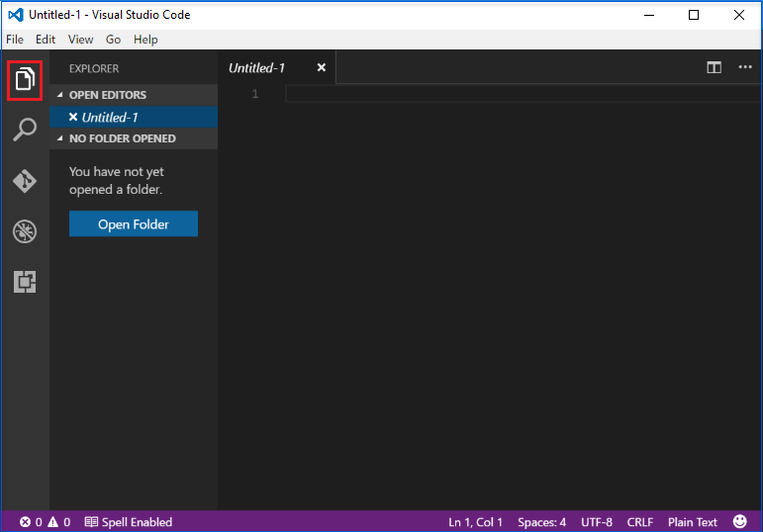
Task: Send feedback via smiley face icon
Action: tap(739, 521)
